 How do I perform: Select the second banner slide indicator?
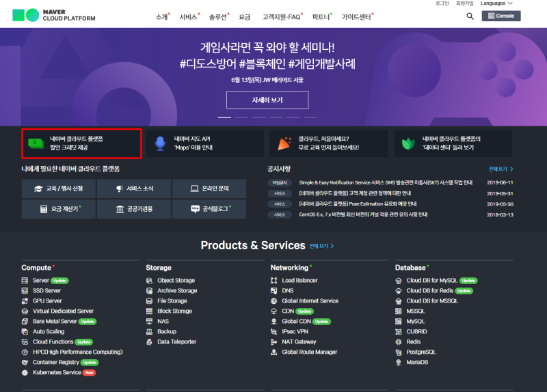coord(241,117)
